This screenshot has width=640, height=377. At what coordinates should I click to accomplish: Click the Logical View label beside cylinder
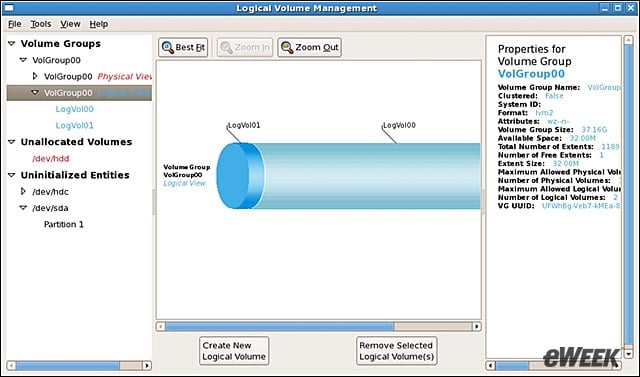tap(184, 183)
